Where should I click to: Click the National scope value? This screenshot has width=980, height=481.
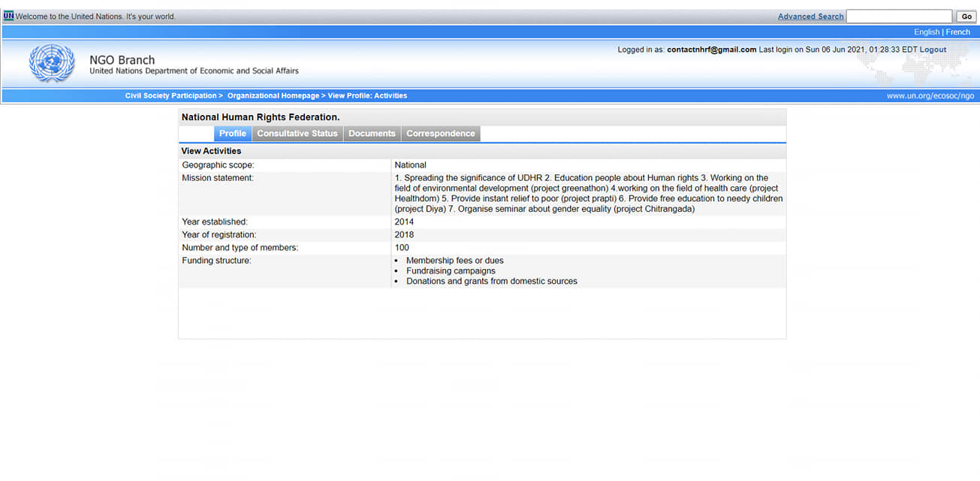coord(410,165)
